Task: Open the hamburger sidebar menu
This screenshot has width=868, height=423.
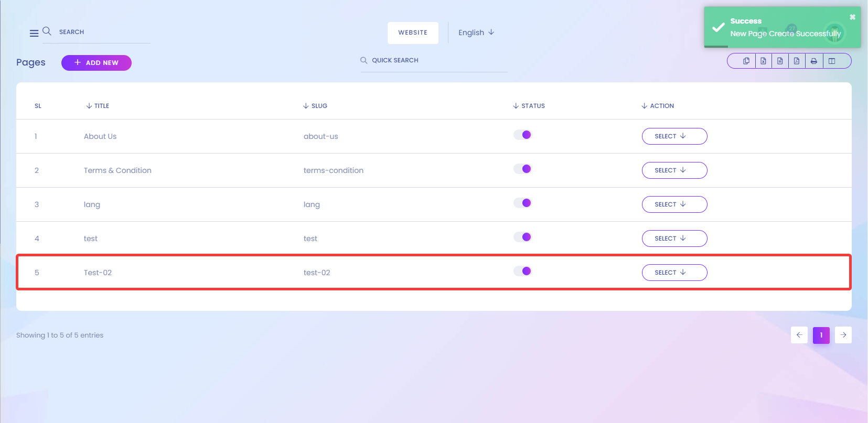Action: tap(34, 33)
